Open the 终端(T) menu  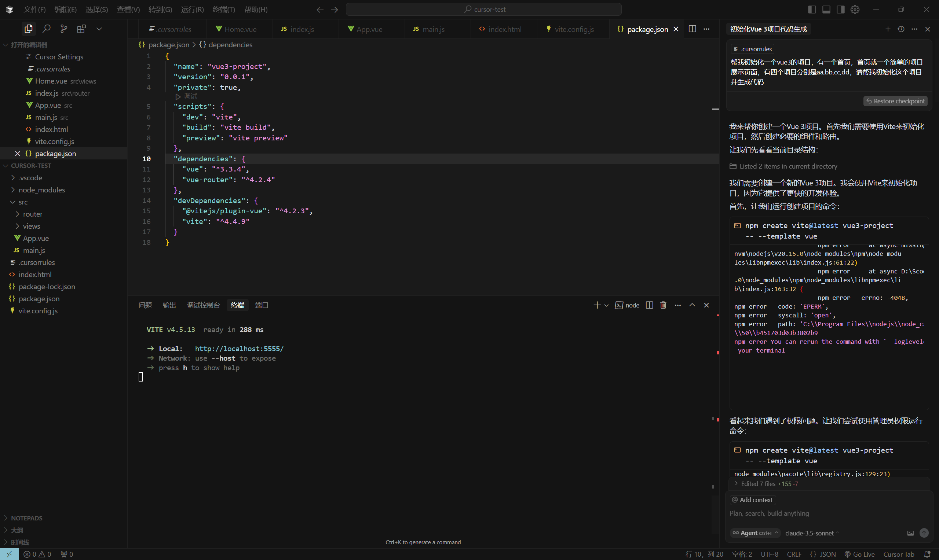[223, 10]
